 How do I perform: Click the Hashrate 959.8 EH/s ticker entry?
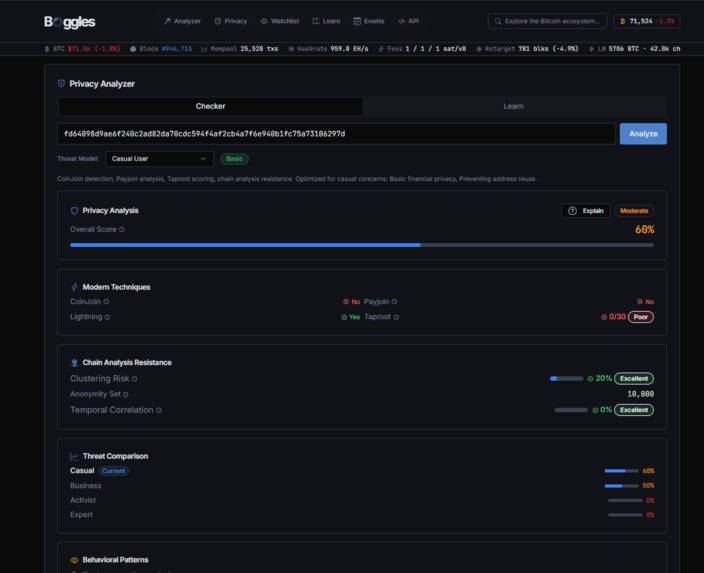[x=328, y=48]
